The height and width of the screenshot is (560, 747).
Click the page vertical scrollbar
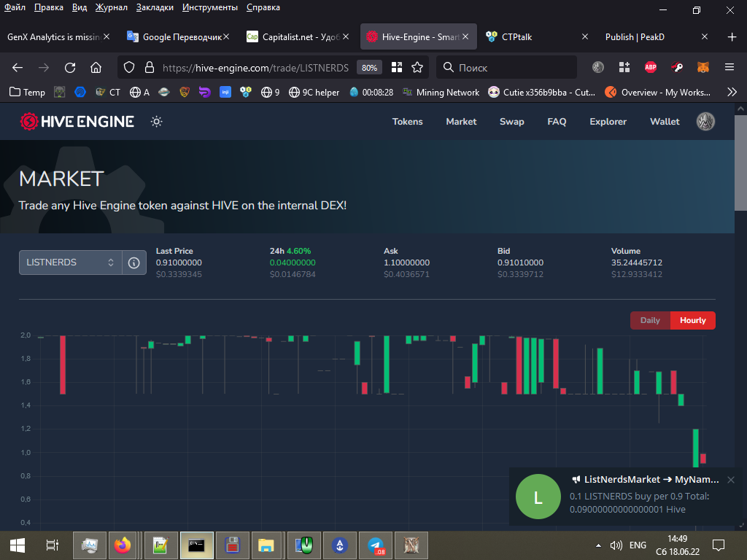coord(740,162)
